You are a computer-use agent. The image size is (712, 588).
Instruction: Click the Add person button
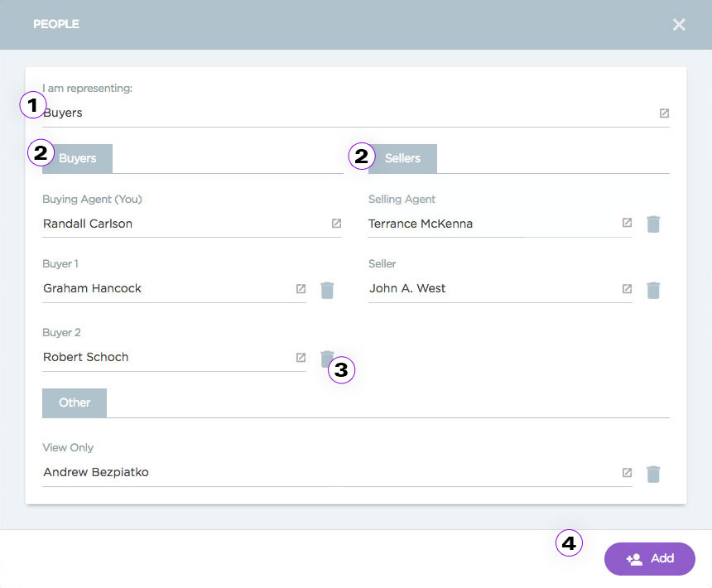click(649, 559)
